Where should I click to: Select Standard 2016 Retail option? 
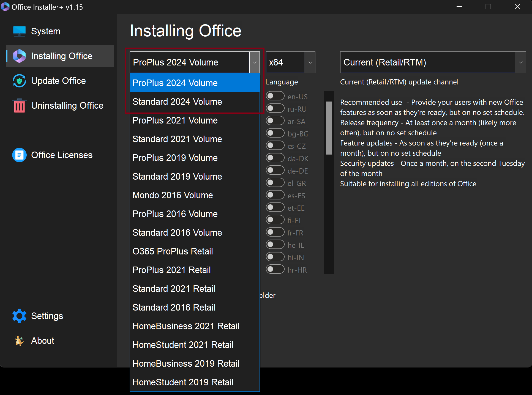coord(195,308)
